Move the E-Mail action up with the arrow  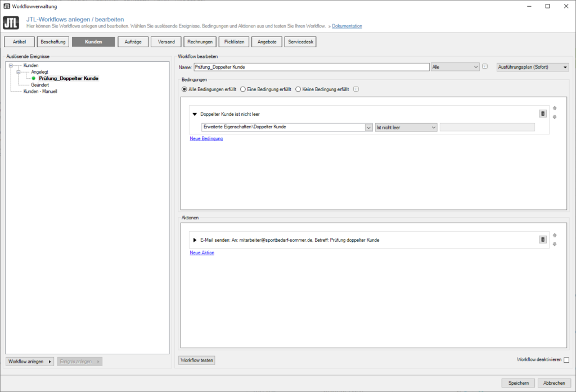click(555, 234)
